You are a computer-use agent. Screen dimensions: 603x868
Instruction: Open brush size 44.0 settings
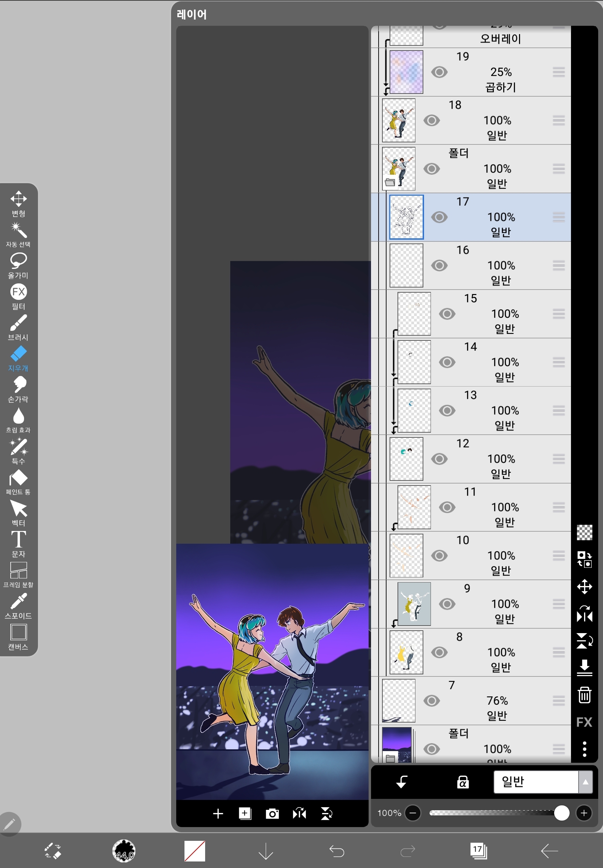pyautogui.click(x=124, y=851)
